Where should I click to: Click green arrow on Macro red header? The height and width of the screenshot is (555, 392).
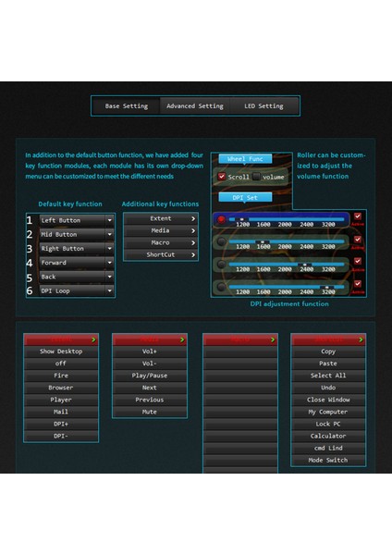[x=273, y=339]
